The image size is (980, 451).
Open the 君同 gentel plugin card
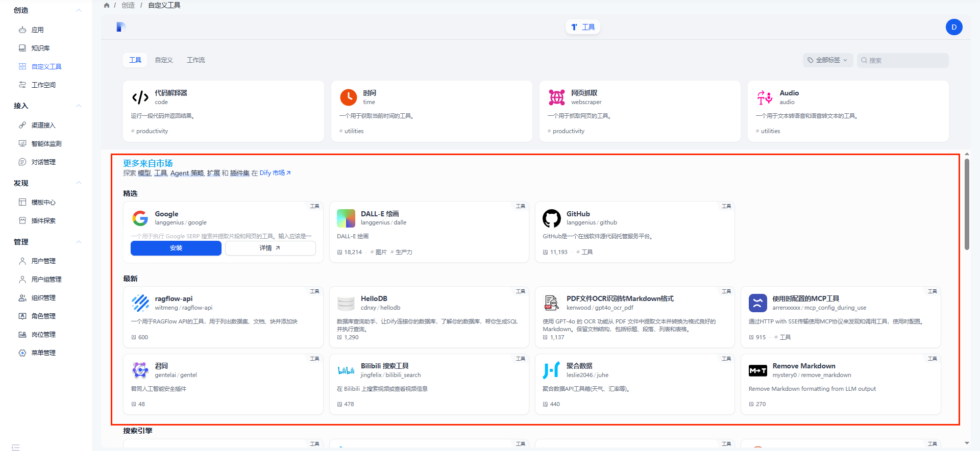(x=223, y=384)
